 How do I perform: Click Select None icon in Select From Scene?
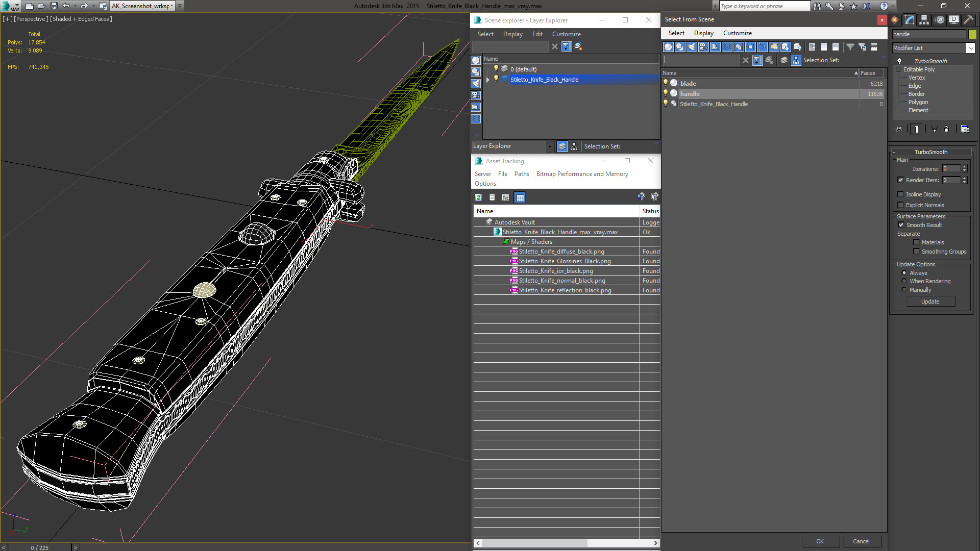point(824,47)
